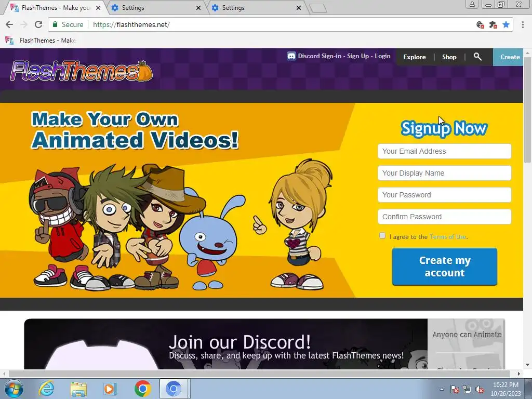532x399 pixels.
Task: Open Windows Media Player from taskbar
Action: pyautogui.click(x=110, y=389)
